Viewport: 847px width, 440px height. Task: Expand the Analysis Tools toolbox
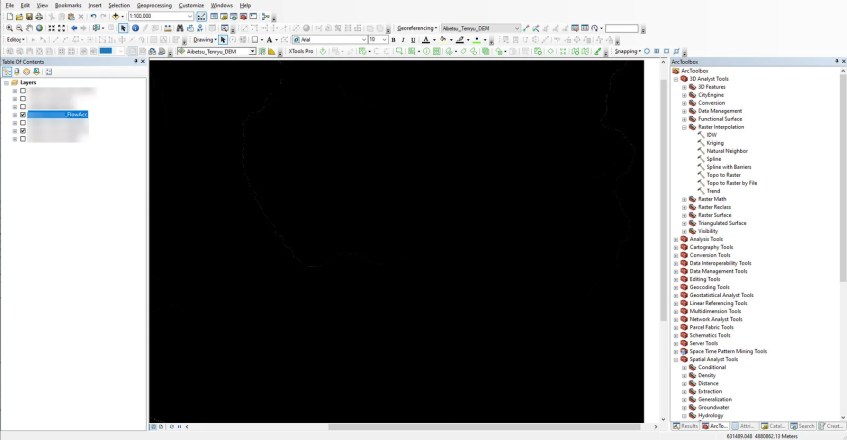676,239
